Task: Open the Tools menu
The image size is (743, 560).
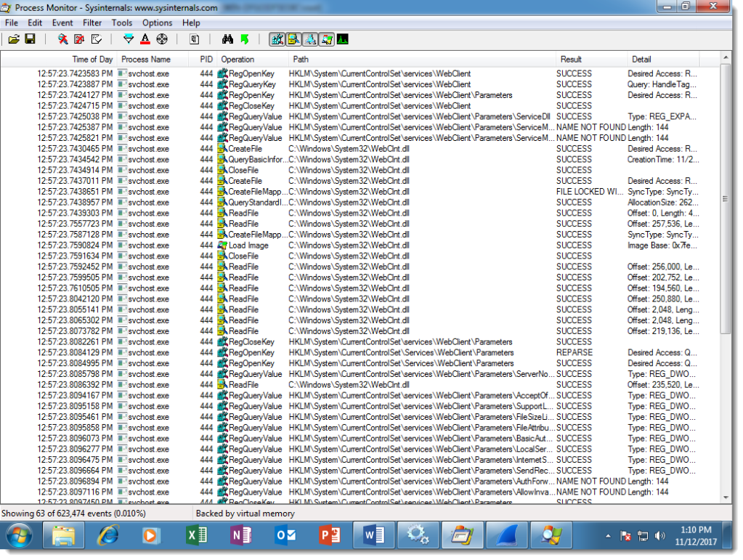Action: coord(121,23)
